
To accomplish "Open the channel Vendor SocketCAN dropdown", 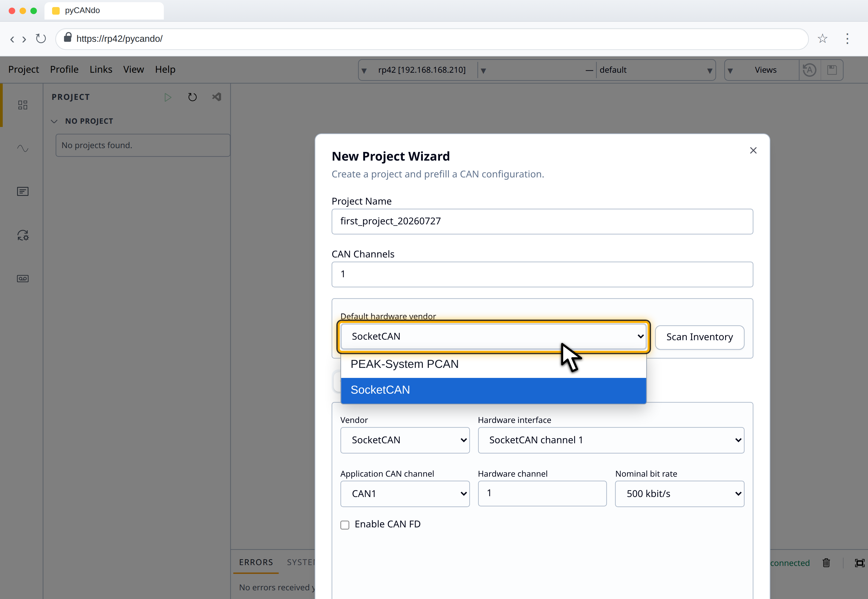I will tap(405, 440).
